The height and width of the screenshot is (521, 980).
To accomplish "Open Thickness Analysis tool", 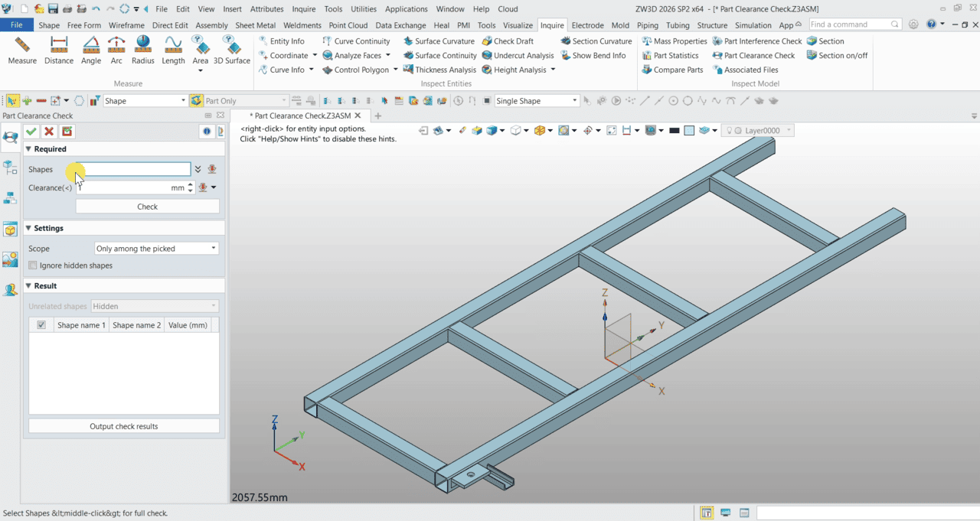I will pos(439,70).
